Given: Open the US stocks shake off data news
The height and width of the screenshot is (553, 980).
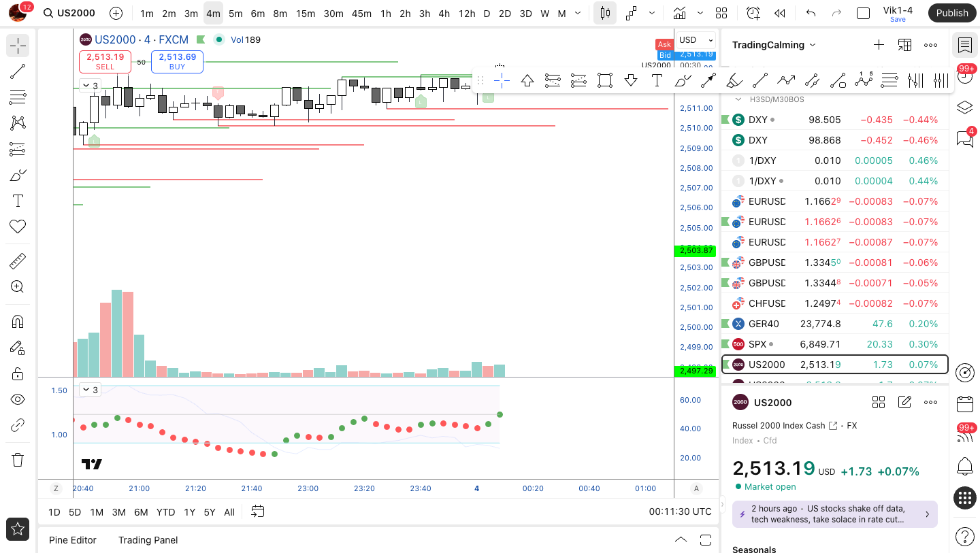Looking at the screenshot, I should (x=835, y=514).
